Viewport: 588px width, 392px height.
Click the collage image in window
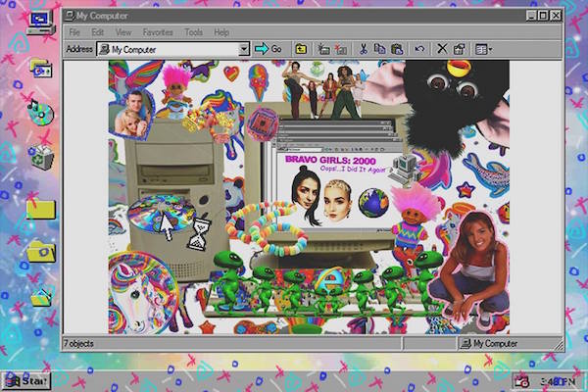coord(309,197)
